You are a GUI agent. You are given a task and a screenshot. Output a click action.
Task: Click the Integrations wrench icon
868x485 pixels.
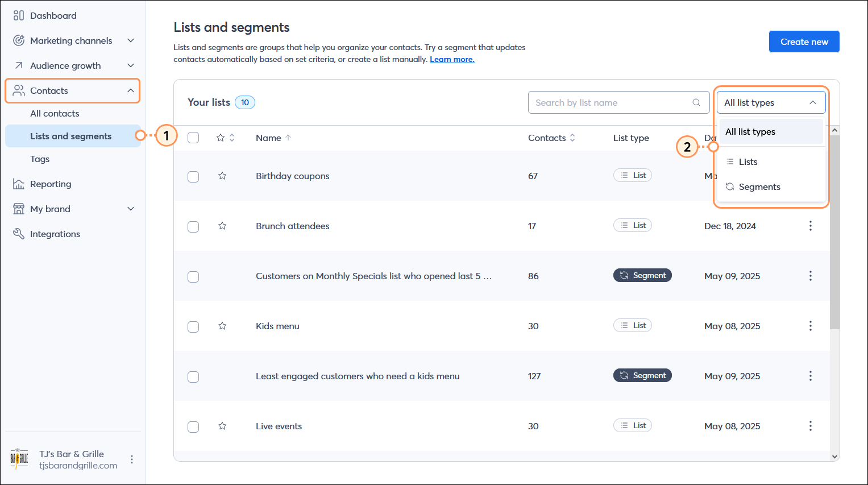(x=19, y=234)
